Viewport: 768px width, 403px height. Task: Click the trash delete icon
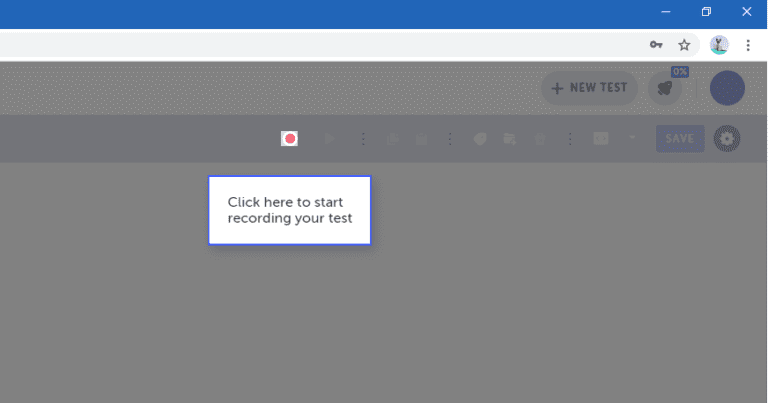click(540, 139)
